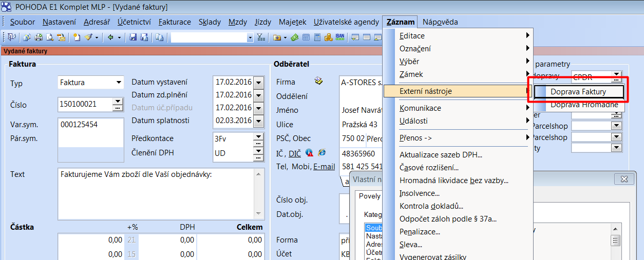644x260 pixels.
Task: Click the rightmost note icon in toolbar
Action: point(377,37)
